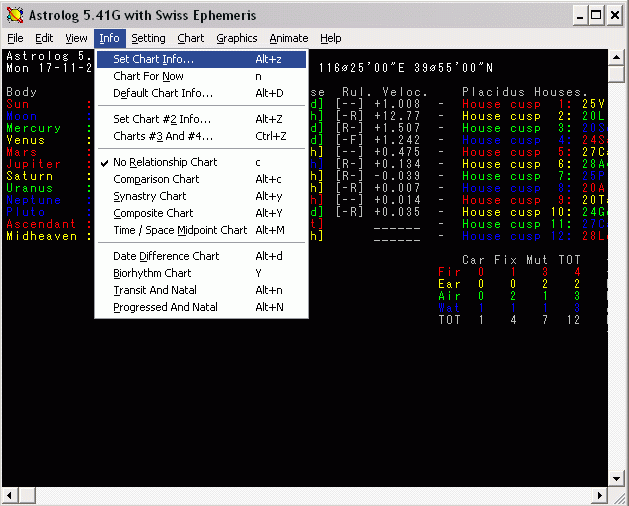Select Biorhythm Chart menu entry

(201, 273)
